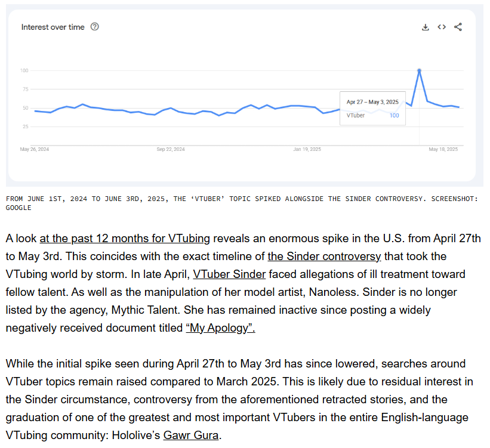
Task: Click the VTuber value 100 in tooltip
Action: [394, 116]
